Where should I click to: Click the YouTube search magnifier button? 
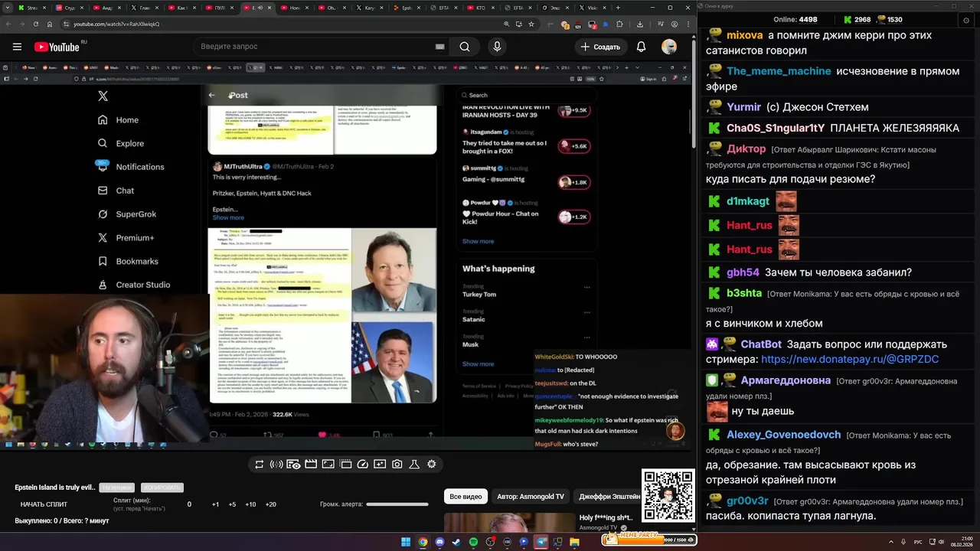click(465, 47)
